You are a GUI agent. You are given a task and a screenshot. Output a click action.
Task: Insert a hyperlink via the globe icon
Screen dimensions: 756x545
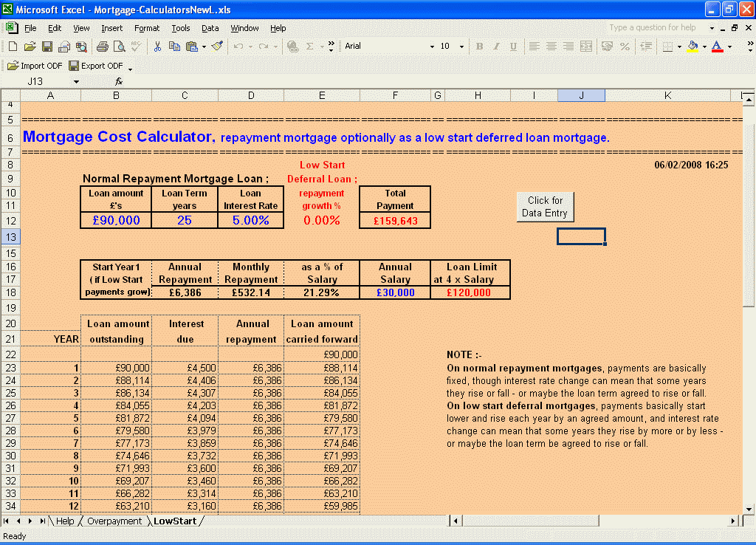click(292, 47)
